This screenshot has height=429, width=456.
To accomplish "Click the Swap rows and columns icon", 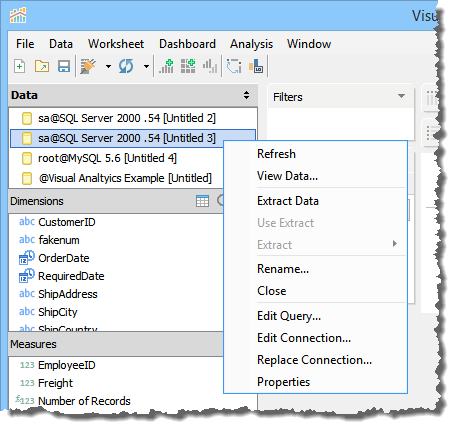I will [x=234, y=66].
